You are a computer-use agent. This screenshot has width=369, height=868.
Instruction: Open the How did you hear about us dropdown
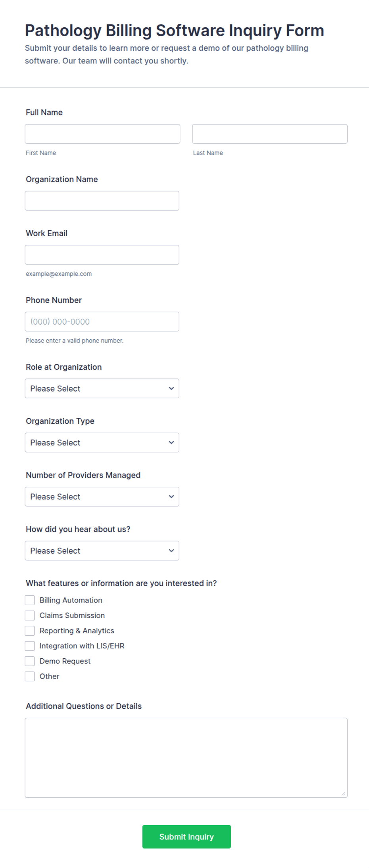click(x=102, y=551)
